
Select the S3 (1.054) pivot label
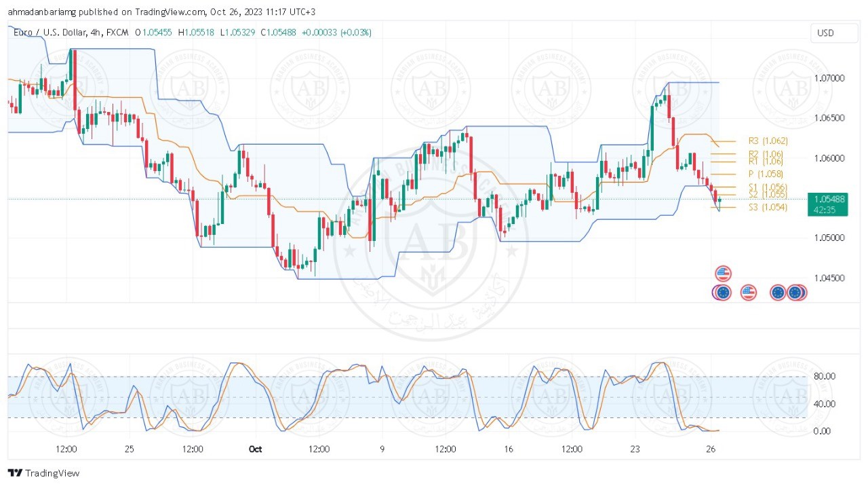[x=768, y=207]
